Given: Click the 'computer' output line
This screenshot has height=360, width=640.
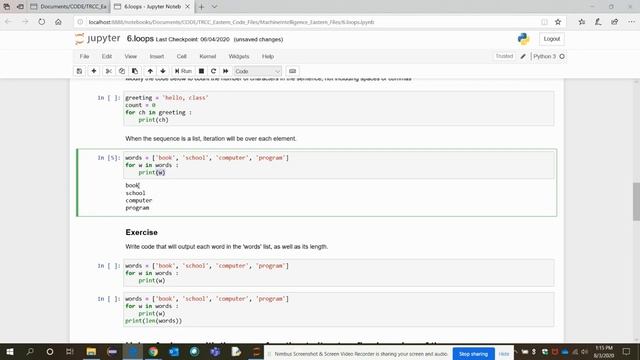Looking at the screenshot, I should click(139, 200).
